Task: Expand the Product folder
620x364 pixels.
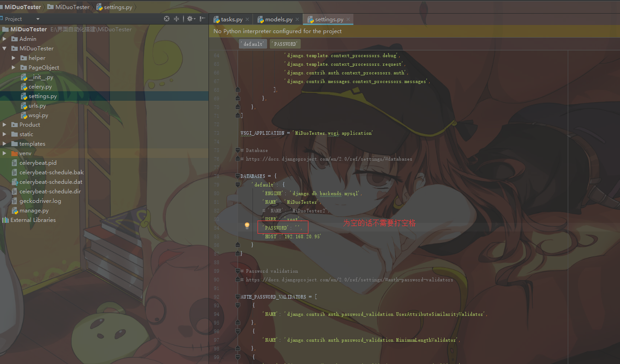Action: click(x=5, y=125)
